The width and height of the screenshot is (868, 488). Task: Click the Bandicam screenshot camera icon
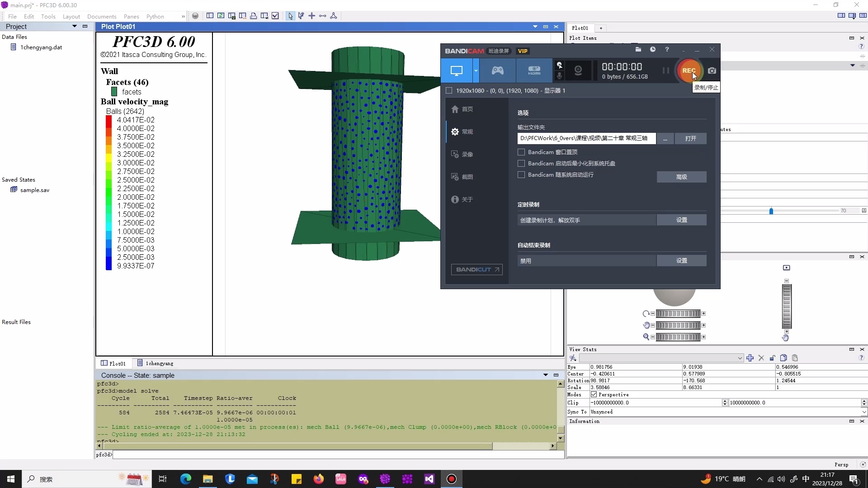[712, 70]
